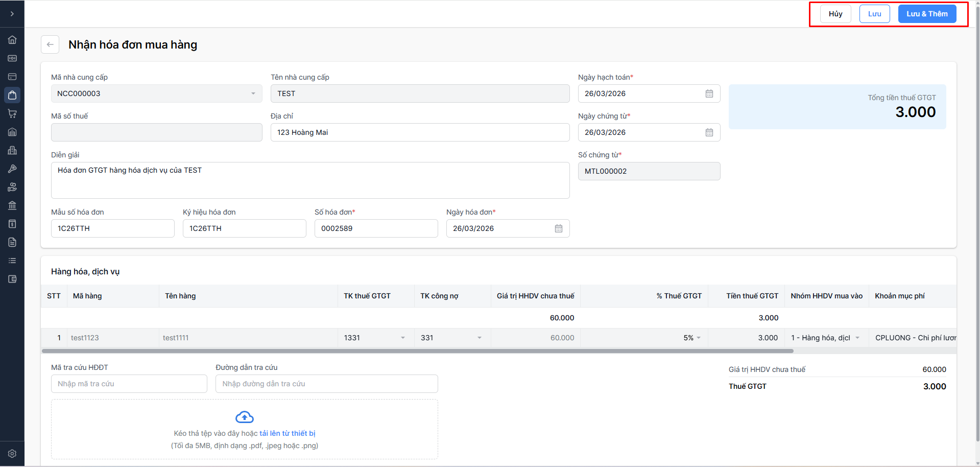
Task: Click the cloud upload icon
Action: pyautogui.click(x=245, y=417)
